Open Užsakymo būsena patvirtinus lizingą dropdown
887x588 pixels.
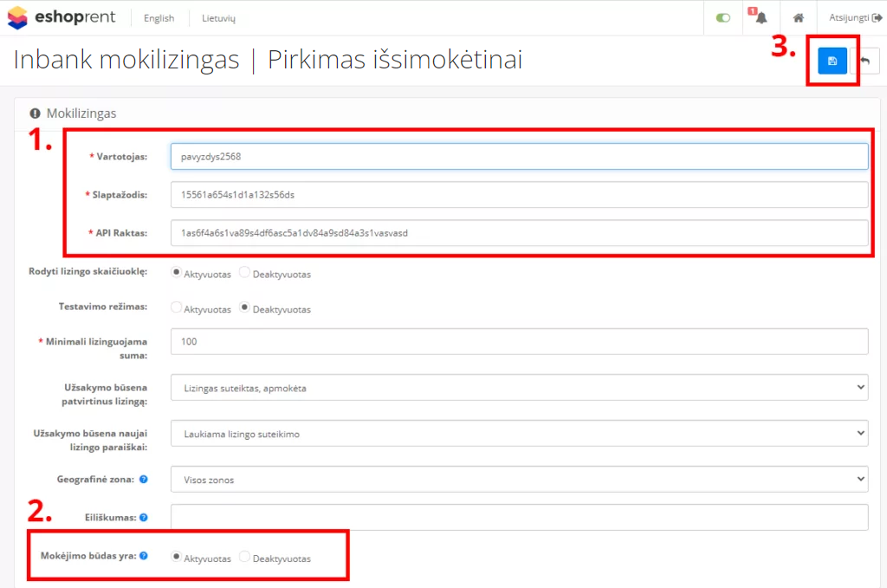520,388
